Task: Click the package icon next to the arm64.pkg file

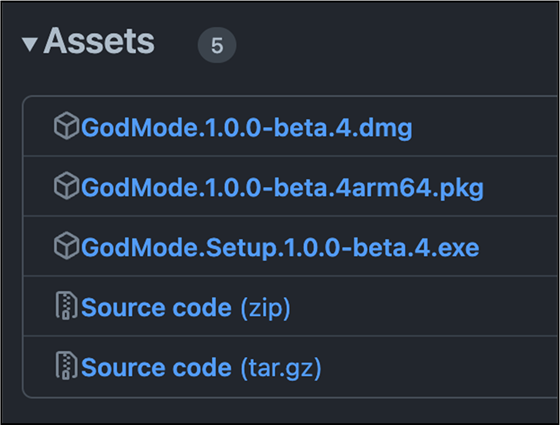Action: pyautogui.click(x=66, y=185)
